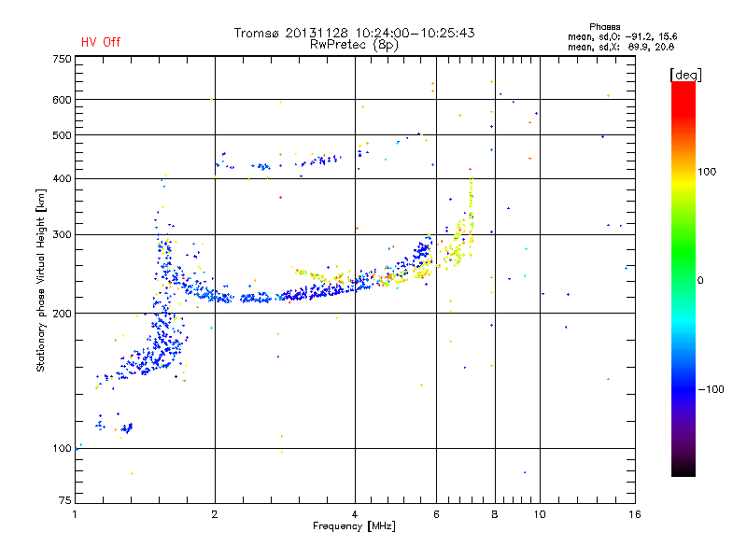
Task: Click the colorbar tick label '-100'
Action: point(711,389)
